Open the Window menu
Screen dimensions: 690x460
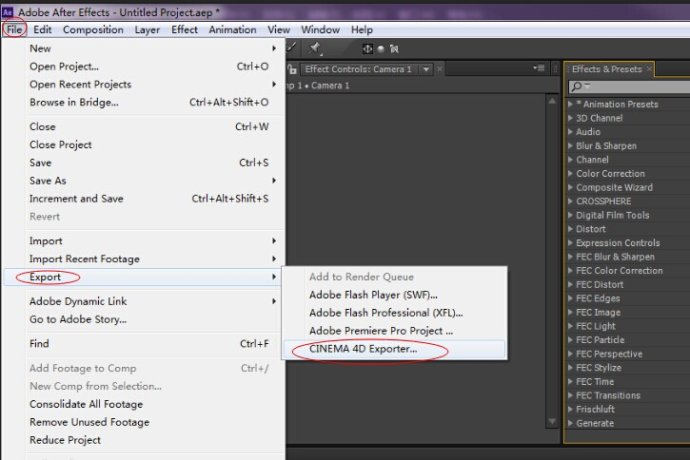click(320, 29)
